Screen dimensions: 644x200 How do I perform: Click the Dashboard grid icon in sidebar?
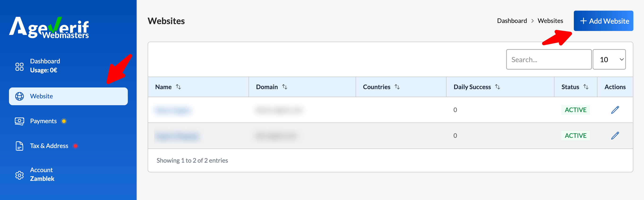click(x=20, y=67)
